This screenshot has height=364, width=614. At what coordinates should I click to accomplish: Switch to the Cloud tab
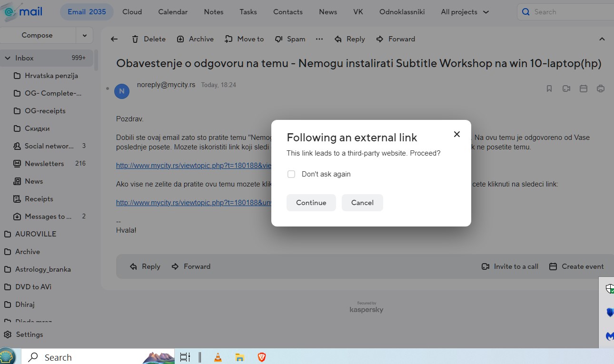coord(132,12)
